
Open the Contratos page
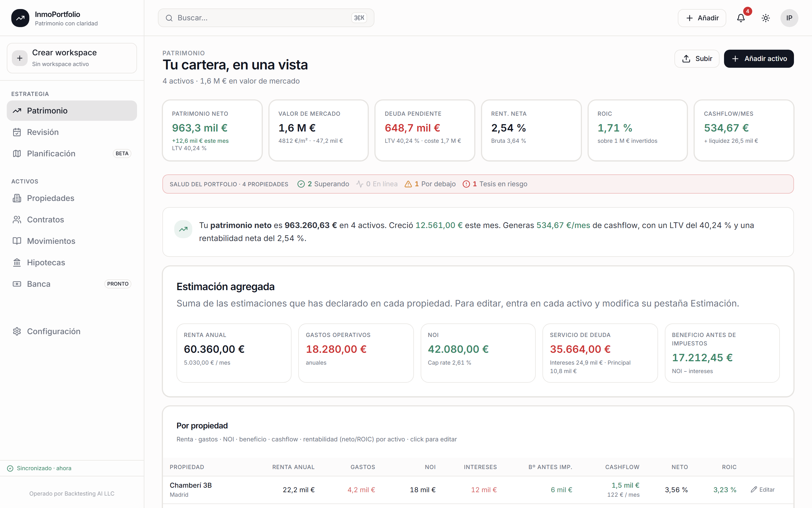72,220
